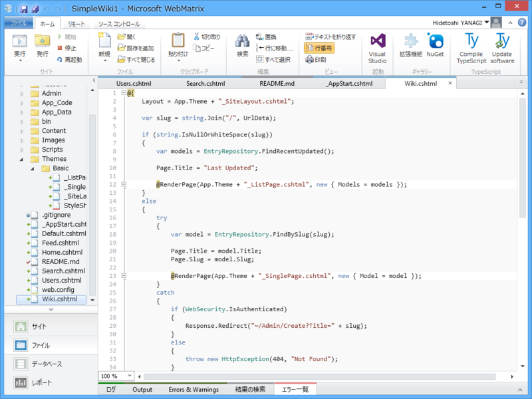Switch to Source Control (ソース コントロール) tab
The image size is (532, 399).
(x=119, y=24)
